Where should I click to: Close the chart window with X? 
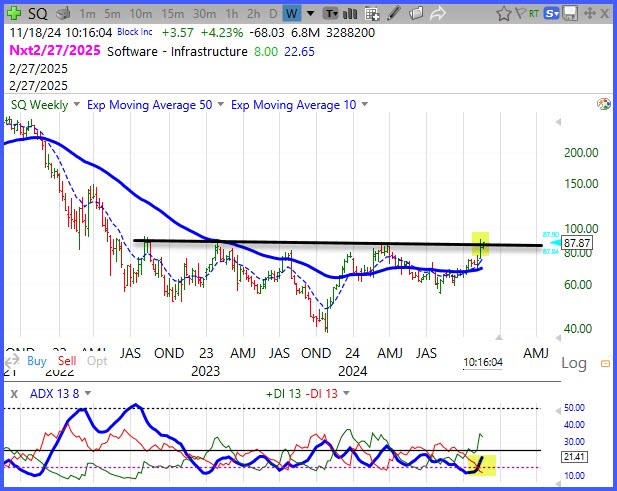tap(605, 14)
